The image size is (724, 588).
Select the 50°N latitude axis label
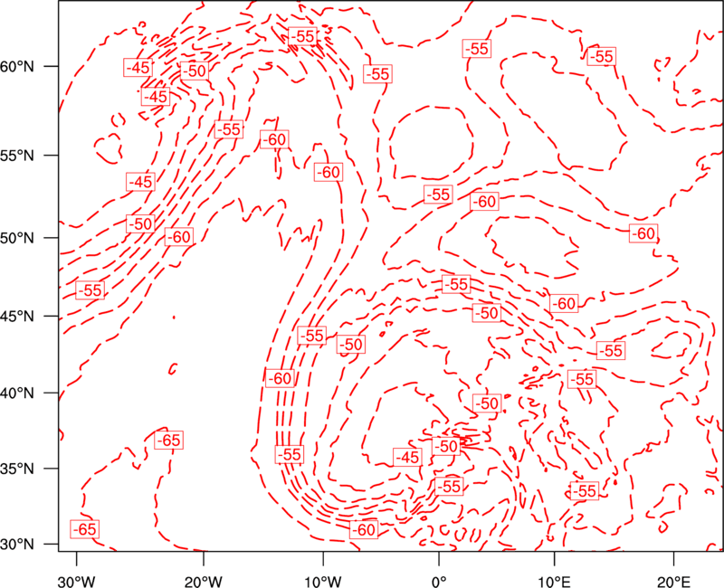point(17,238)
